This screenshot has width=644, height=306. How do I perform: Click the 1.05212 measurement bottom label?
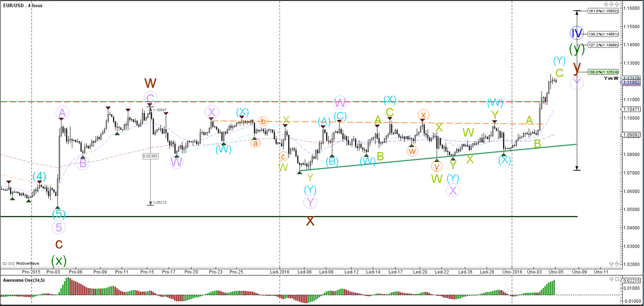coord(159,202)
